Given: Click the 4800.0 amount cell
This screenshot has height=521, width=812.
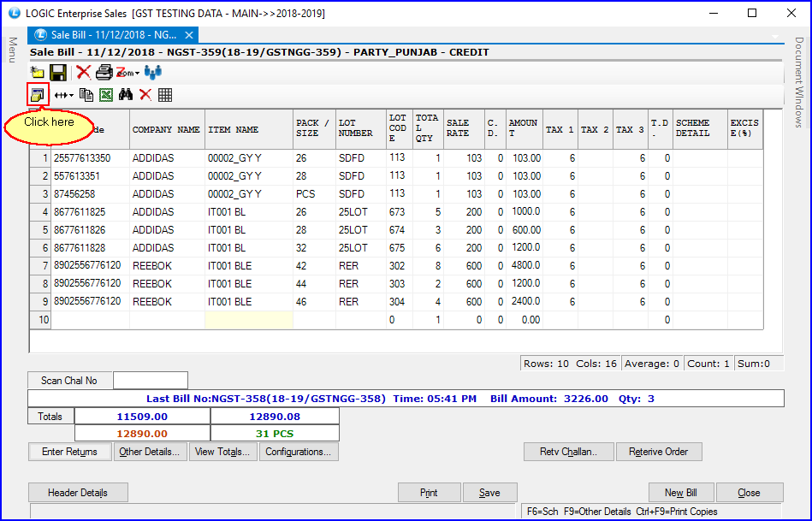Looking at the screenshot, I should 525,266.
